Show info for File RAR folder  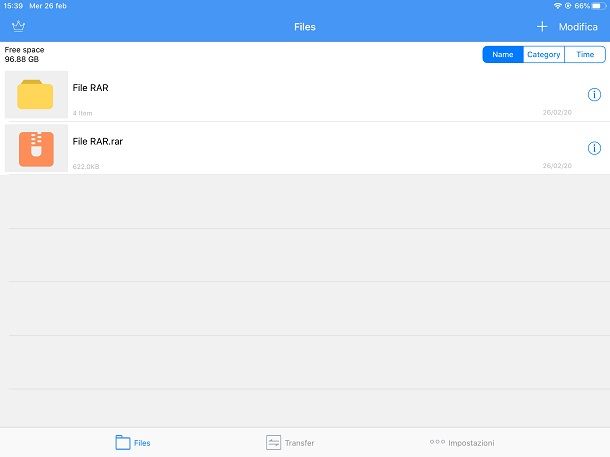tap(594, 95)
